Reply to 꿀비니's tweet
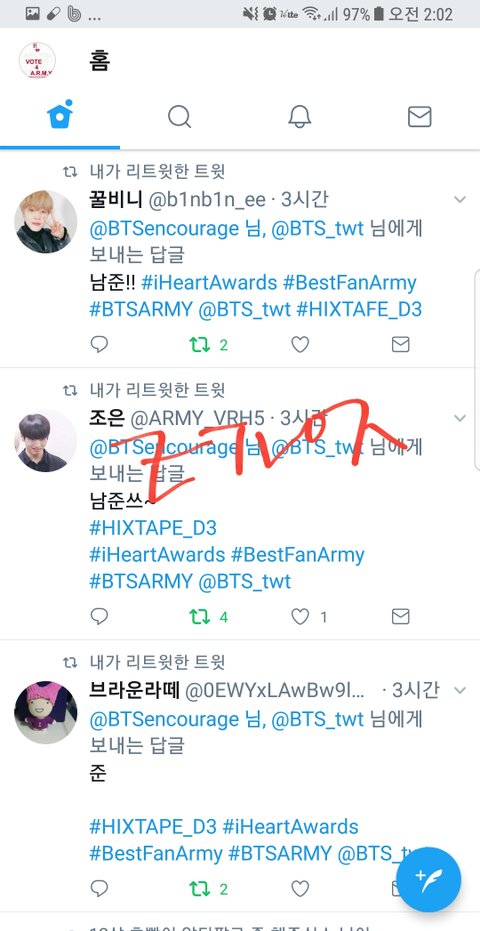The width and height of the screenshot is (480, 931). pos(99,344)
